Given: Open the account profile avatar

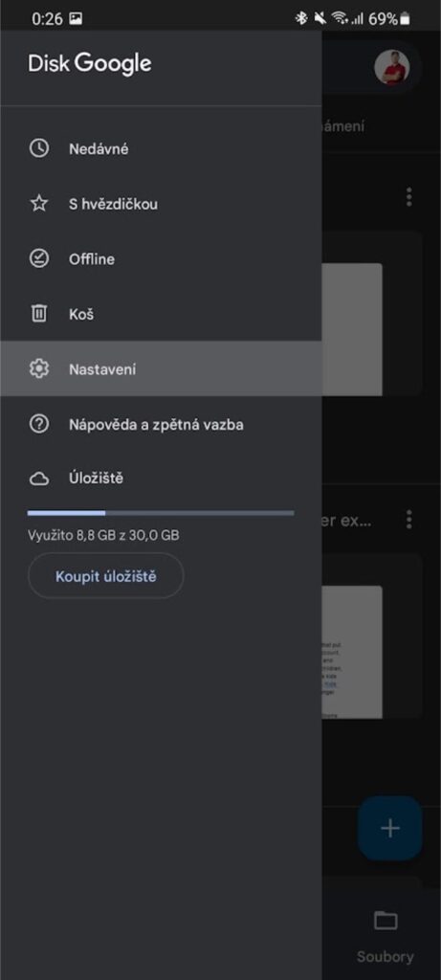Looking at the screenshot, I should point(391,67).
